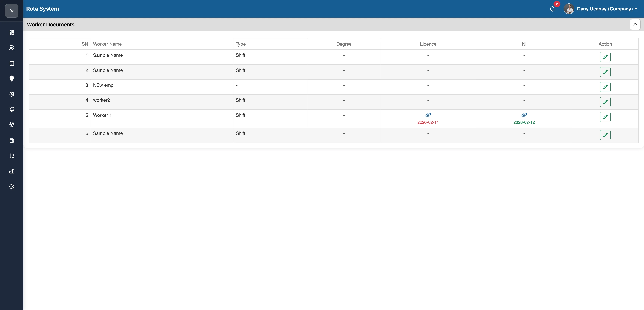This screenshot has width=644, height=310.
Task: Click the Worker Documents heading
Action: (51, 25)
